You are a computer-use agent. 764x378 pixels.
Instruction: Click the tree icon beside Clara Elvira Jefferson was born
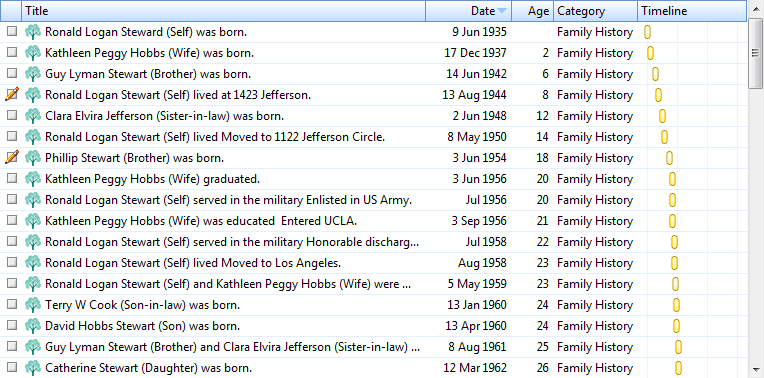[x=33, y=116]
